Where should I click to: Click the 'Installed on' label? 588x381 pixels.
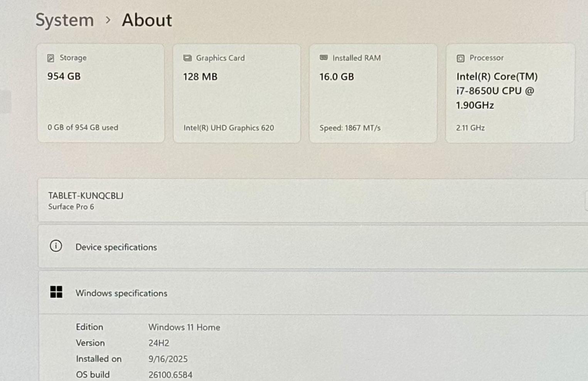pos(99,359)
